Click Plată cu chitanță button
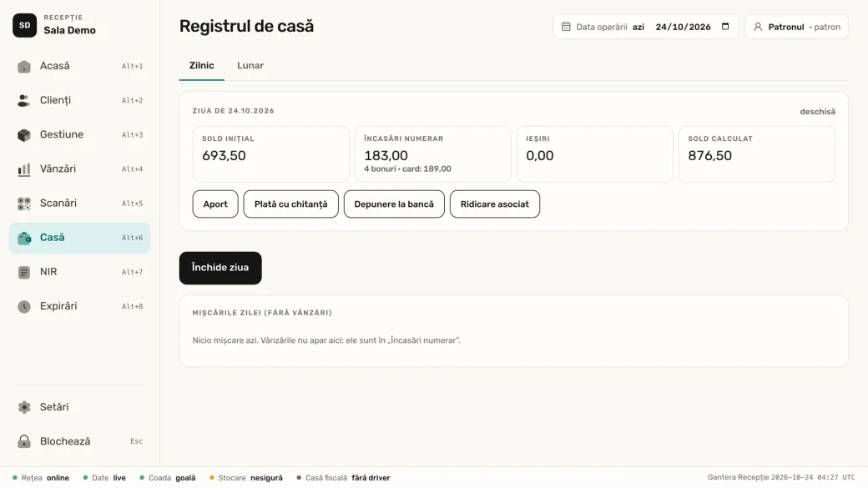 click(x=290, y=204)
